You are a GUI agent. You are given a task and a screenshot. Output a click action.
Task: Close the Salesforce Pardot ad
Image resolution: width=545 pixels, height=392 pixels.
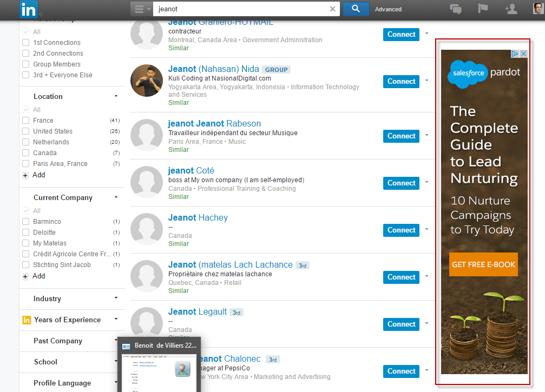pos(523,54)
